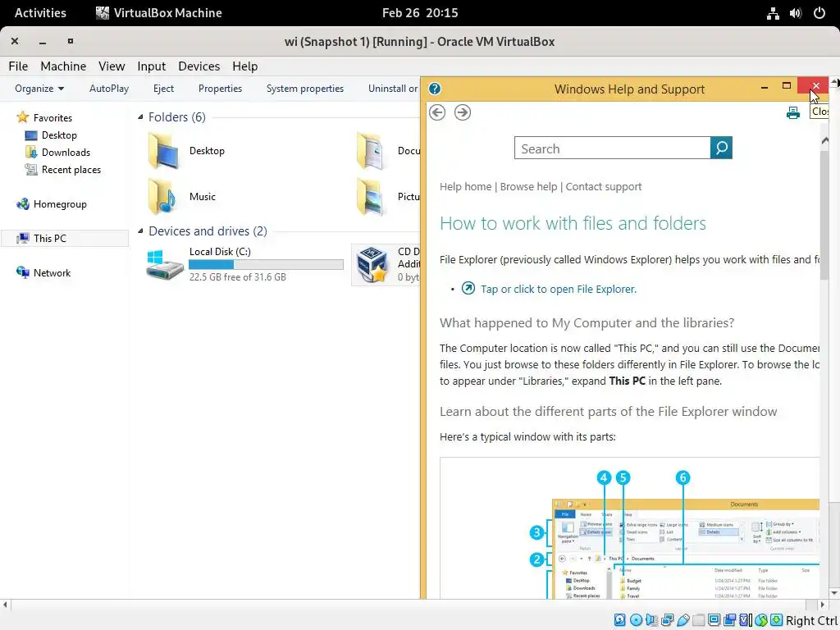Screen dimensions: 840x630
Task: Open the VirtualBox Machine app menu in top bar
Action: [158, 13]
